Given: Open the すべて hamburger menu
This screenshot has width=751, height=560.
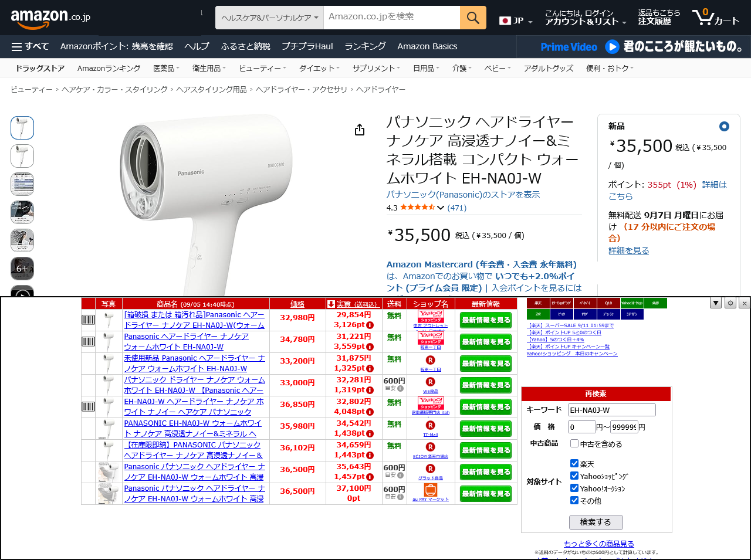Looking at the screenshot, I should tap(30, 46).
